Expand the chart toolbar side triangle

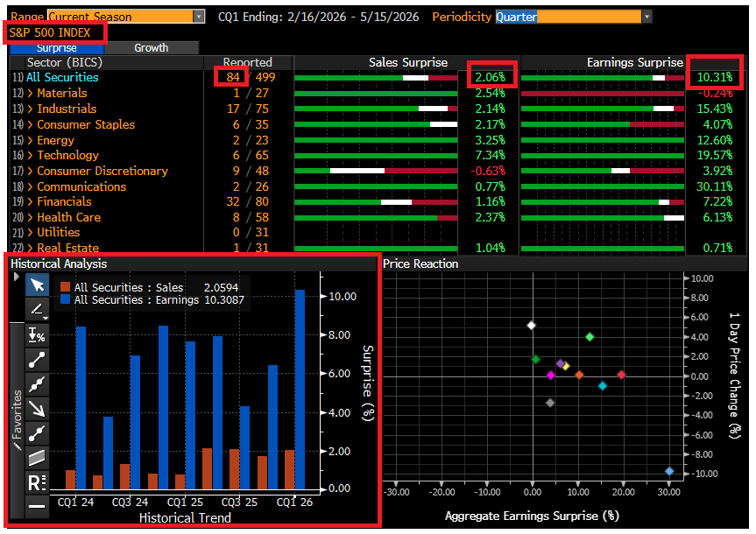[17, 278]
